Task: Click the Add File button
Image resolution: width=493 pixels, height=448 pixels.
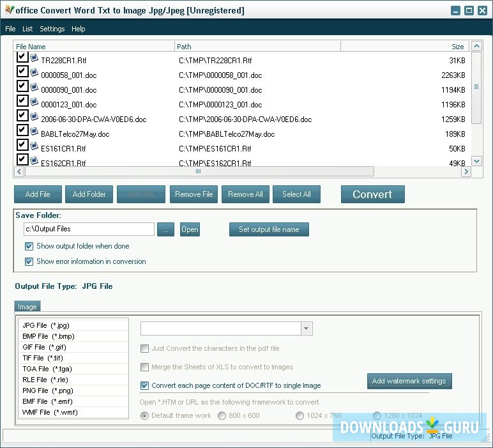Action: pyautogui.click(x=38, y=194)
